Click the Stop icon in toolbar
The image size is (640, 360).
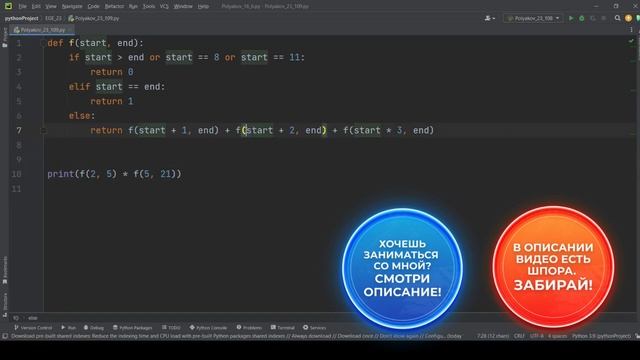point(604,18)
